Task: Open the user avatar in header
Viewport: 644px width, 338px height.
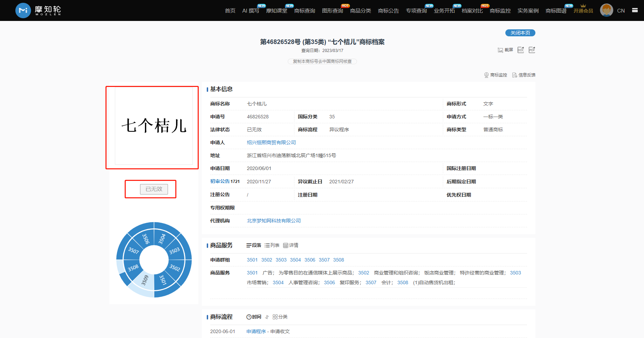Action: pyautogui.click(x=606, y=10)
